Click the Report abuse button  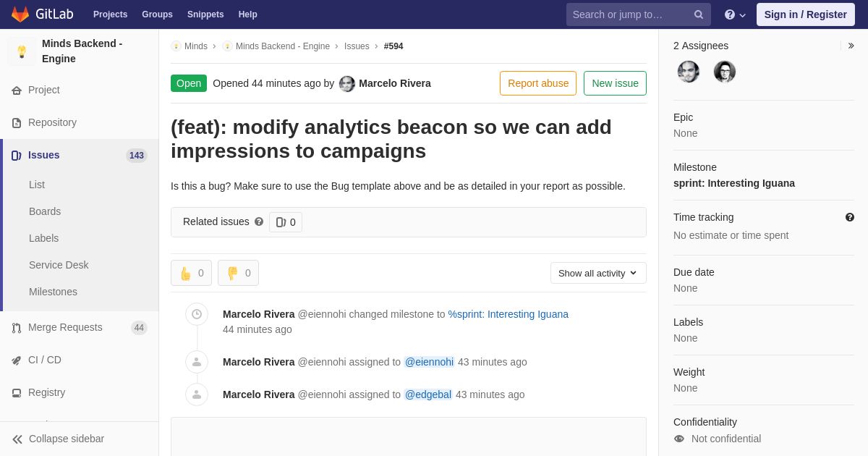coord(538,83)
